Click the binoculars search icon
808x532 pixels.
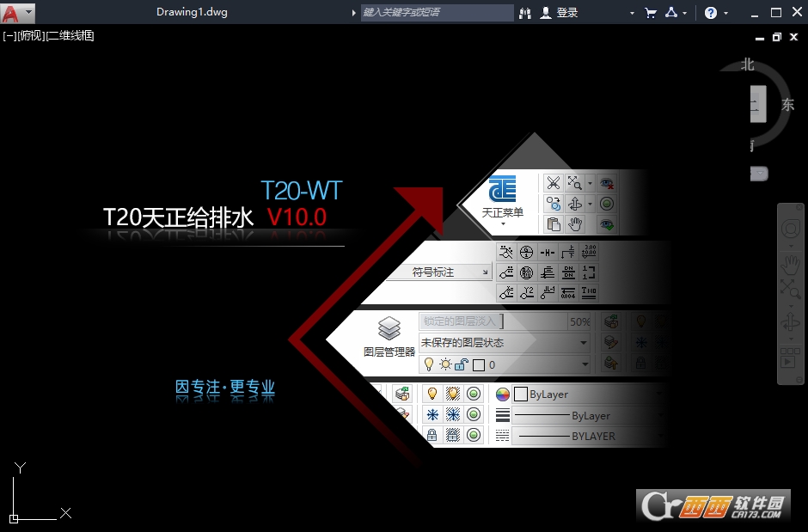[x=525, y=13]
